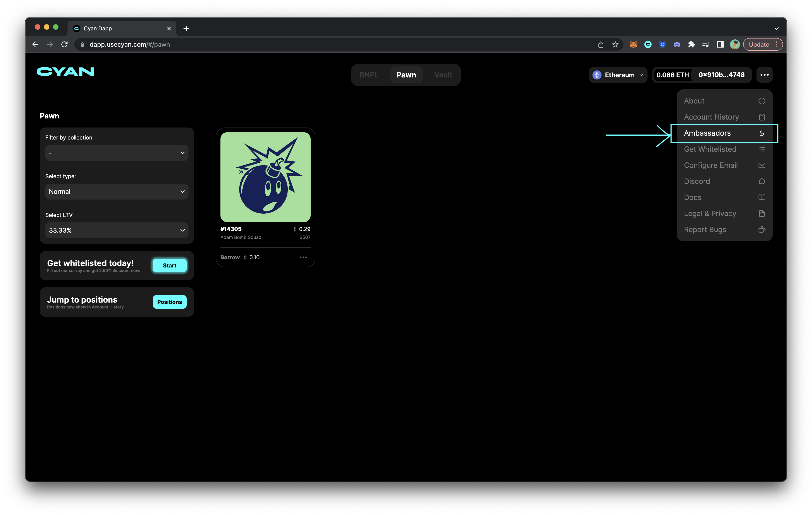This screenshot has width=812, height=515.
Task: Click the Report Bugs coffee cup icon
Action: 762,229
